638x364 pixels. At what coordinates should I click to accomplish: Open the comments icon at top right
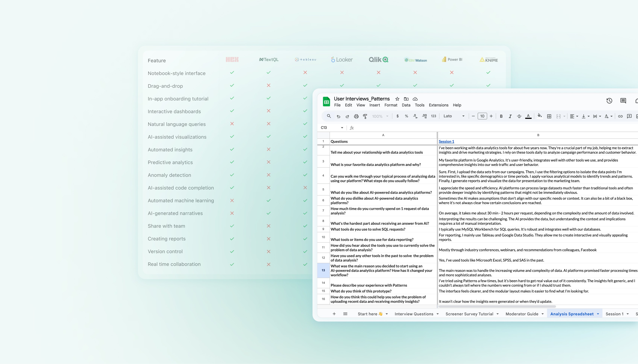click(x=623, y=101)
